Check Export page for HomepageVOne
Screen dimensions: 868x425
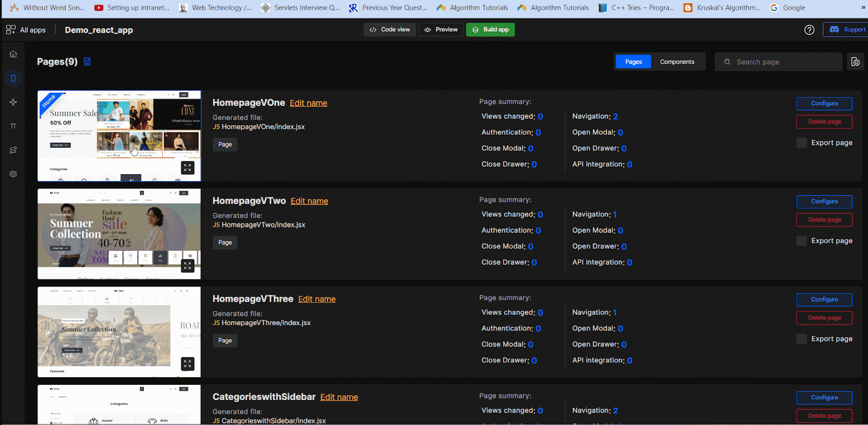click(x=801, y=143)
